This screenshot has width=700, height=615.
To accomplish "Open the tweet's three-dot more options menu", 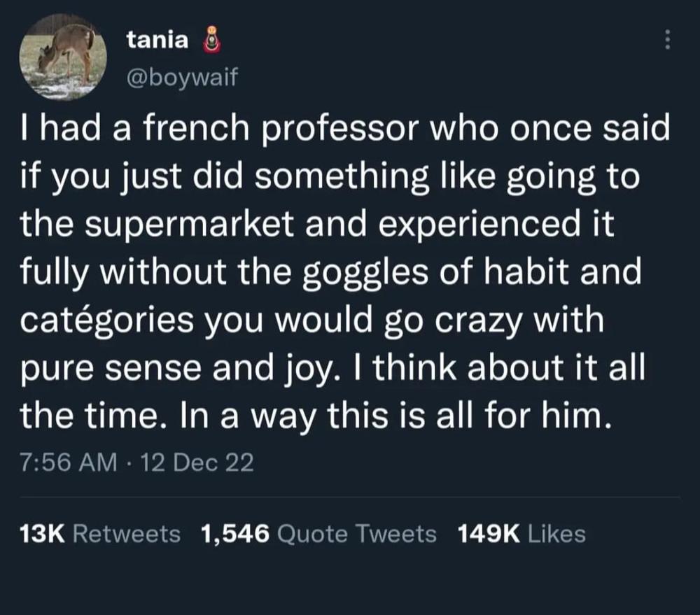I will coord(667,40).
